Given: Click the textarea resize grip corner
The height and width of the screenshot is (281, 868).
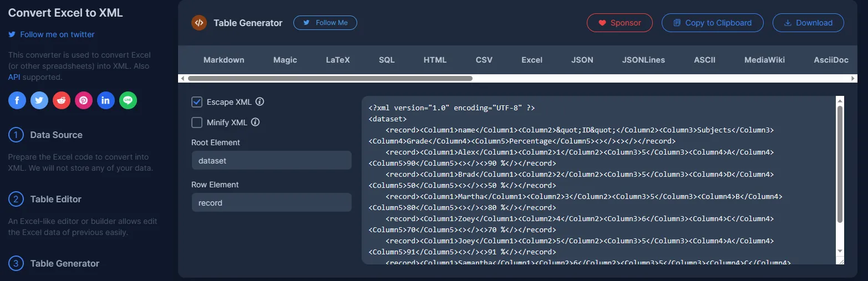Looking at the screenshot, I should 840,260.
